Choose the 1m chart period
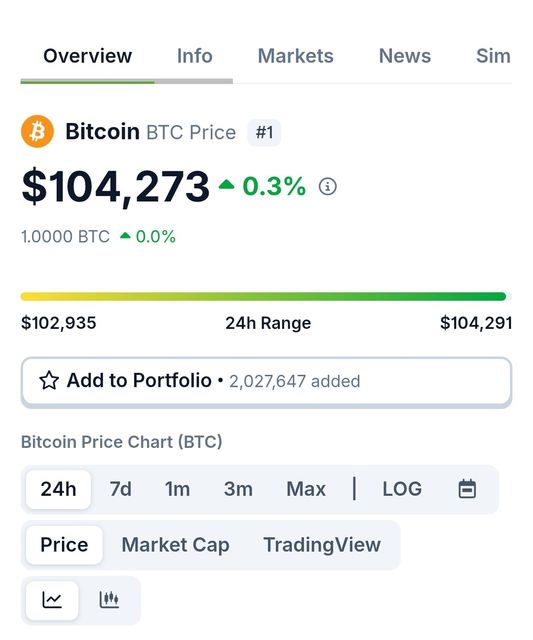533x640 pixels. (x=177, y=489)
